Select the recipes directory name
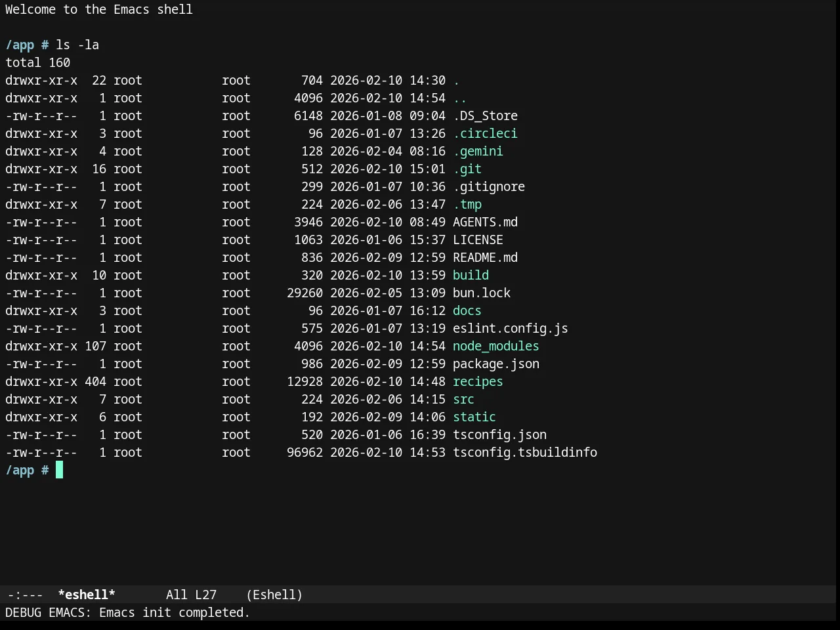The image size is (840, 630). pyautogui.click(x=478, y=382)
